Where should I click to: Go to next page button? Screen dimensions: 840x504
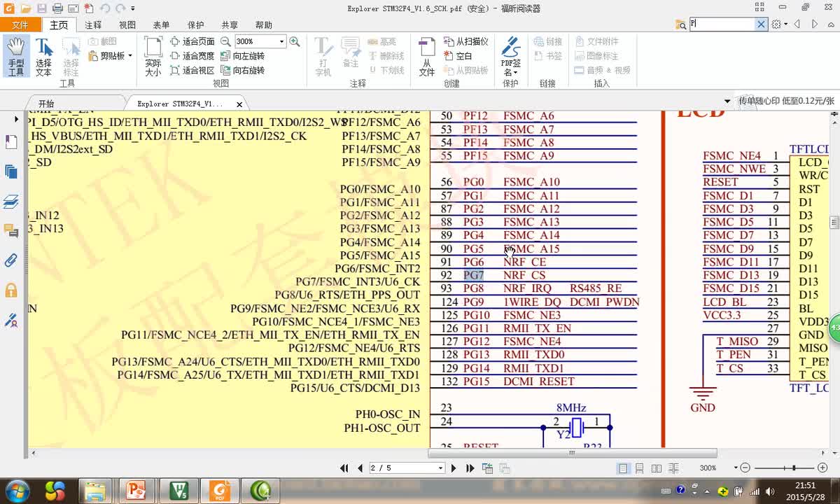(x=454, y=468)
